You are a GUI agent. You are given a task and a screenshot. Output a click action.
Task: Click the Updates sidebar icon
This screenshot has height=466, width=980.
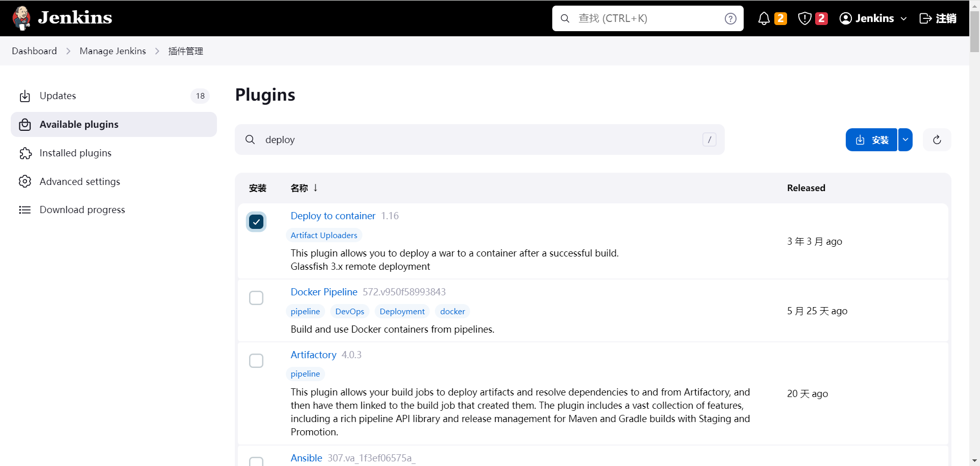point(25,96)
